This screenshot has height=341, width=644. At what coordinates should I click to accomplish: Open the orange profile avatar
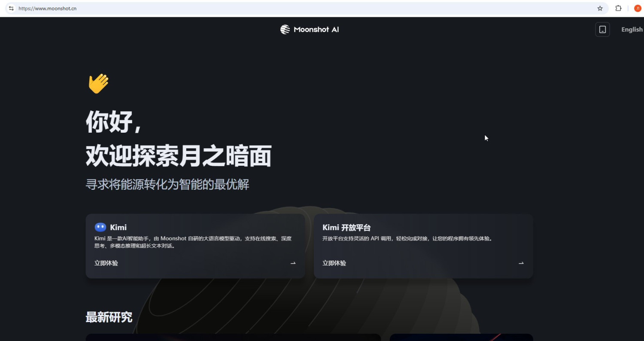pos(637,8)
